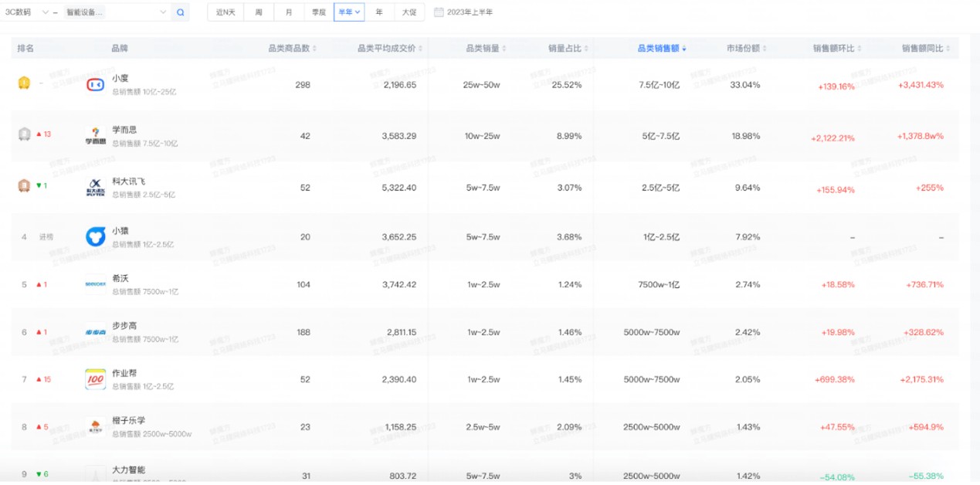Click the 品牌 column header

click(x=120, y=49)
